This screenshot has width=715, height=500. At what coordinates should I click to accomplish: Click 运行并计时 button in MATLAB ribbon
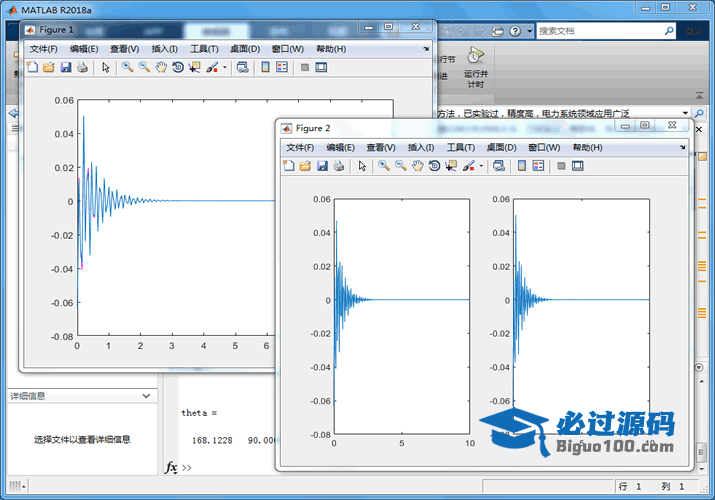point(476,67)
